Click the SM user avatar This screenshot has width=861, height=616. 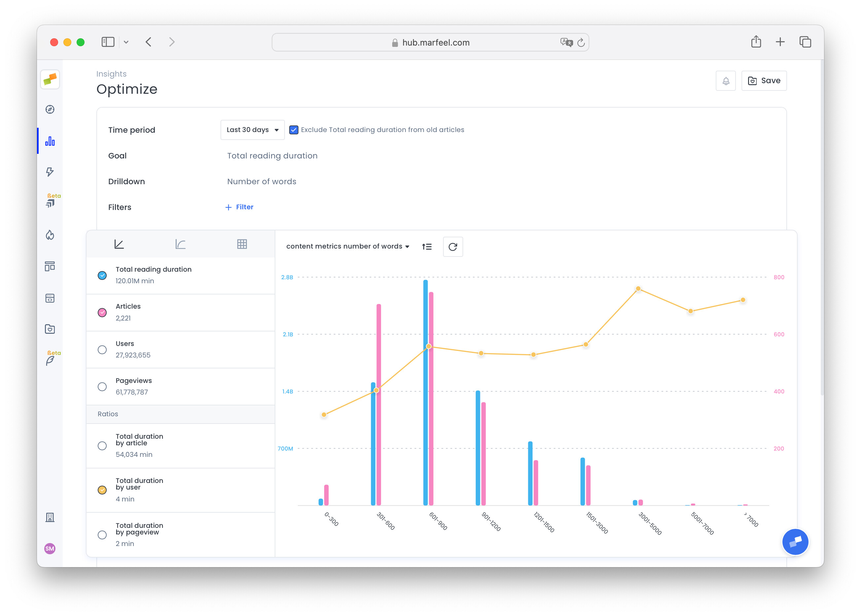coord(50,548)
